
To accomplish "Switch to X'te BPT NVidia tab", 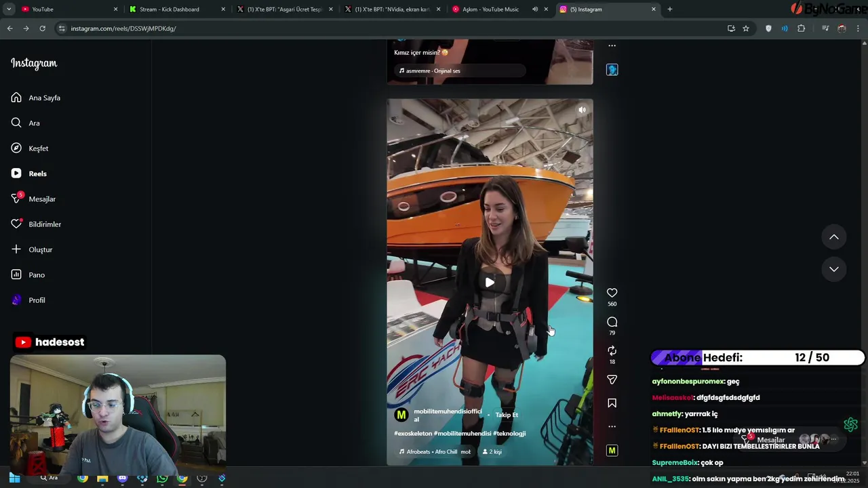I will (391, 9).
